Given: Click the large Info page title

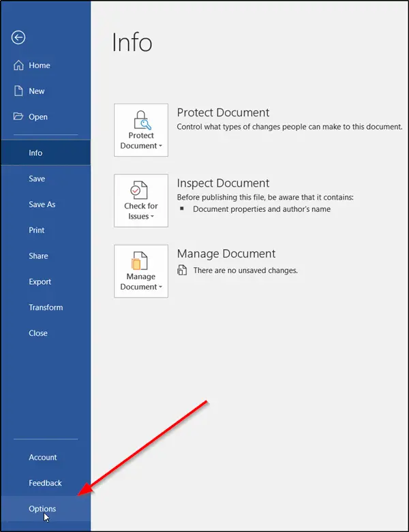Looking at the screenshot, I should point(132,42).
